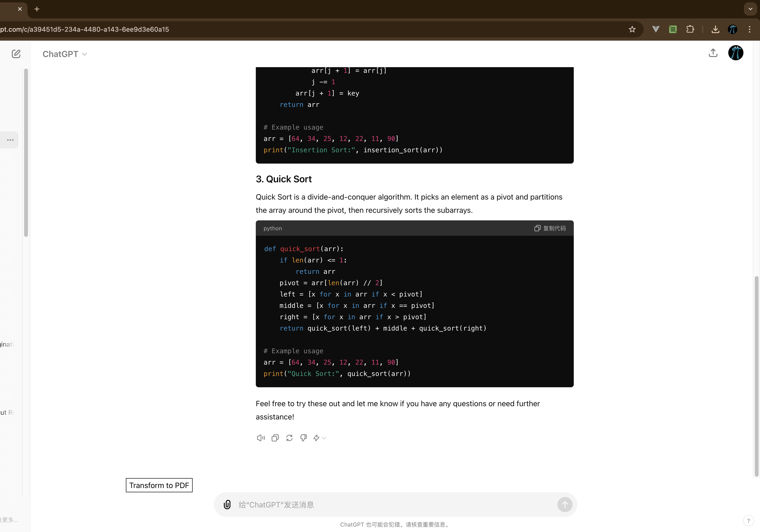Open the help question mark button
Image resolution: width=760 pixels, height=532 pixels.
[x=748, y=520]
